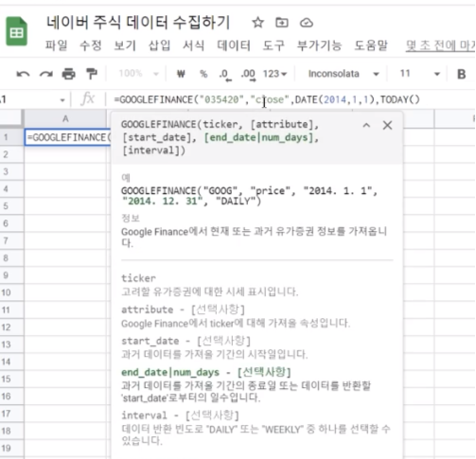Format cell as percent

tap(203, 74)
